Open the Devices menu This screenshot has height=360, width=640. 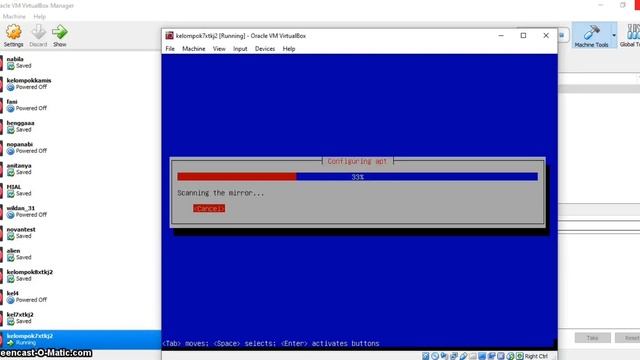tap(265, 49)
